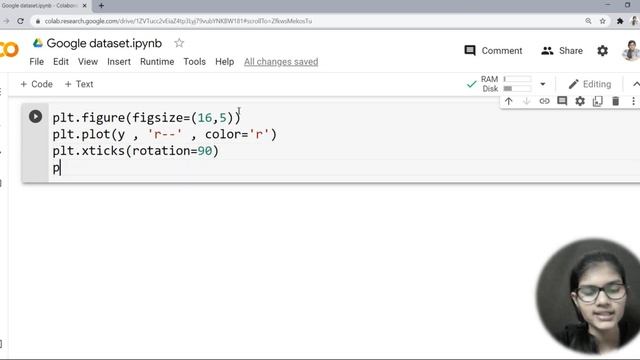Click the connected checkmark status indicator
This screenshot has height=360, width=640.
(471, 84)
